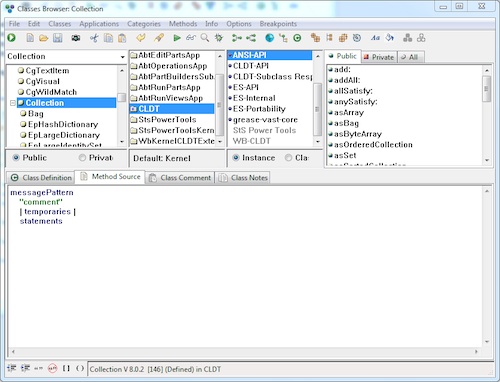Image resolution: width=500 pixels, height=382 pixels.
Task: Switch to the All methods tab
Action: click(x=410, y=57)
